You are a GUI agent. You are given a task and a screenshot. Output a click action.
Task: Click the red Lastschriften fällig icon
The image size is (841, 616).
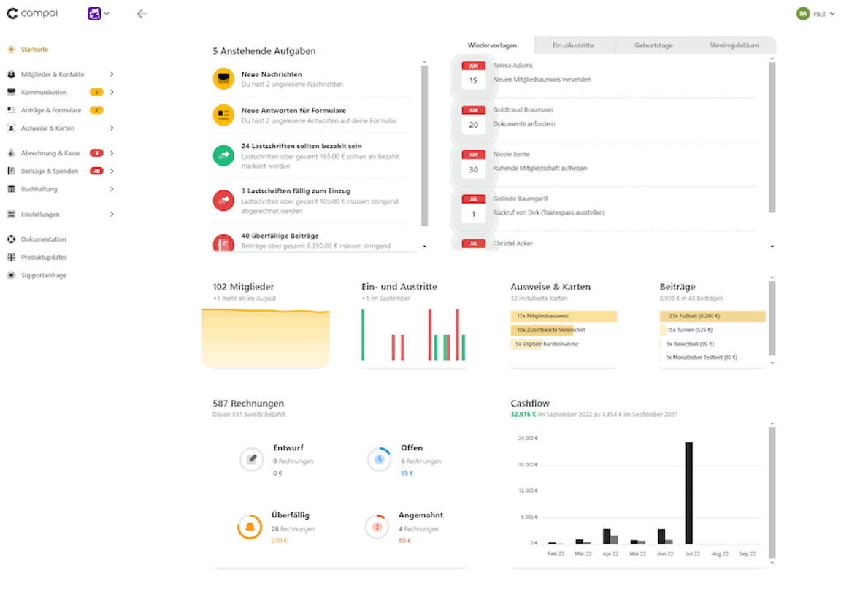[223, 201]
